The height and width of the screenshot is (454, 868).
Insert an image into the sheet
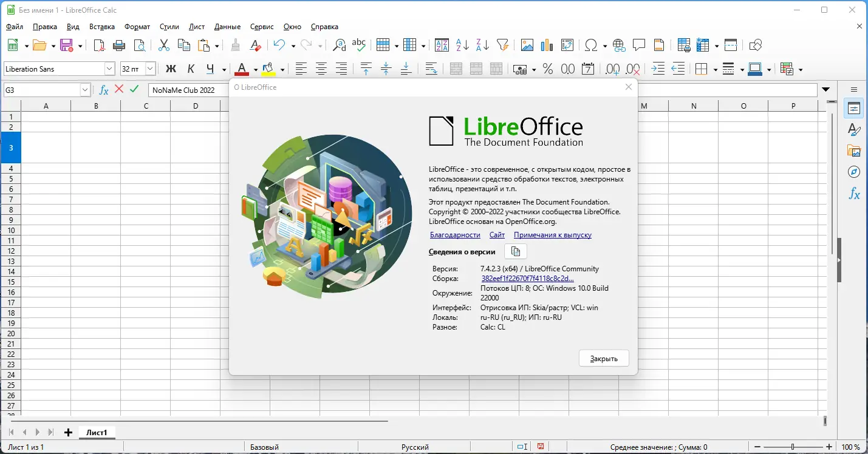tap(527, 45)
